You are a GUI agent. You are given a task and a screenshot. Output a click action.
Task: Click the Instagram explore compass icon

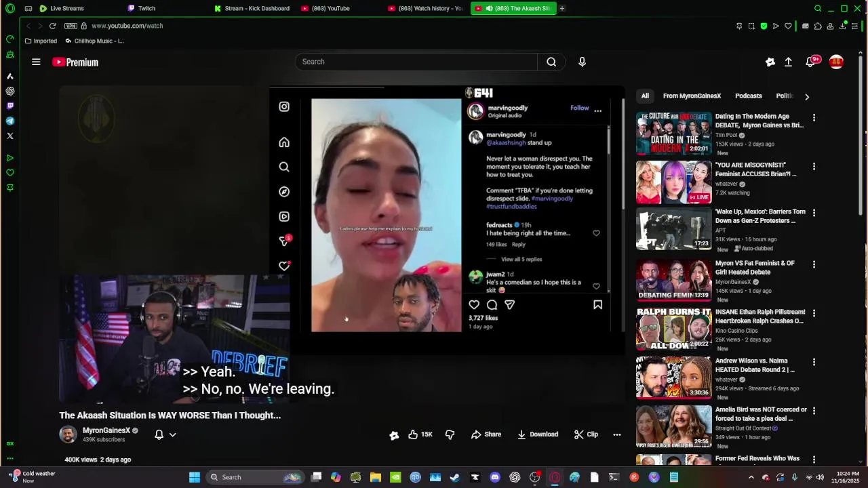(284, 192)
